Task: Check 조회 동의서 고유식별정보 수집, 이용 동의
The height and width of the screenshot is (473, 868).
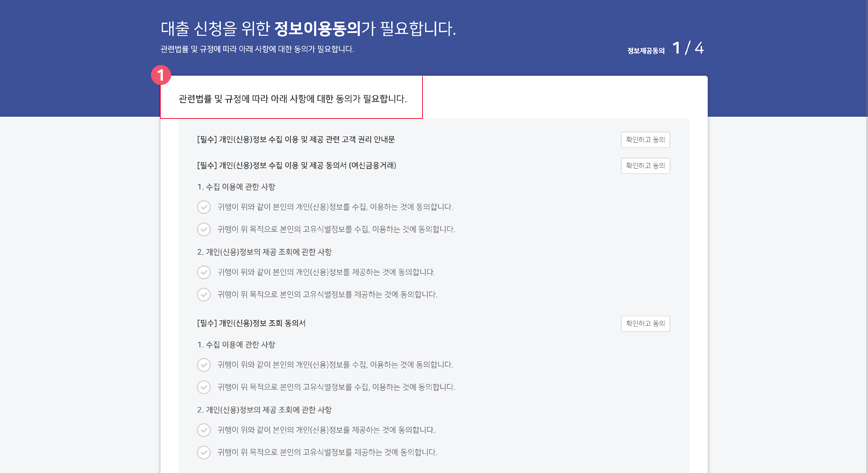Action: point(204,387)
